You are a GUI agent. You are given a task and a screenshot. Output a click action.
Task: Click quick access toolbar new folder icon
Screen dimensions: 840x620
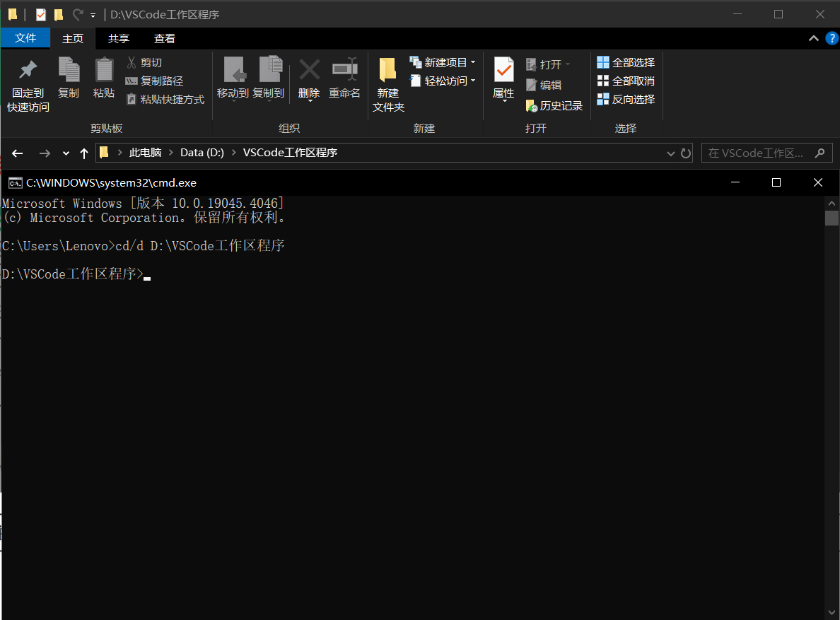coord(59,14)
